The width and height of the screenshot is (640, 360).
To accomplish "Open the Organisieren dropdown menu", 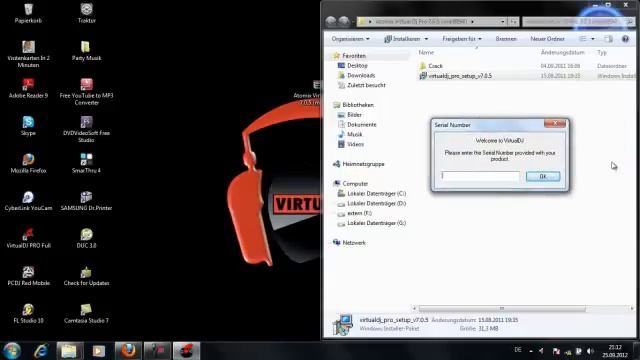I will tap(351, 39).
